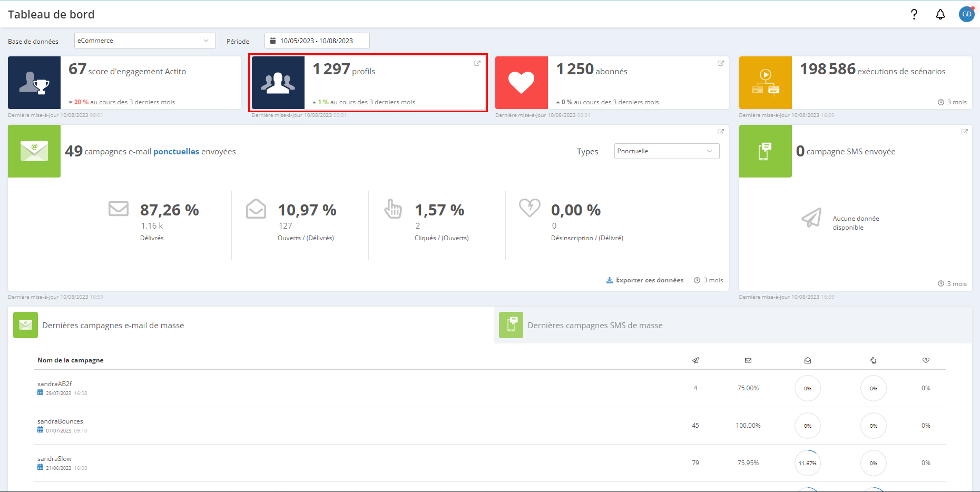Image resolution: width=980 pixels, height=492 pixels.
Task: Click sandraBounces click rate 0% gauge
Action: pyautogui.click(x=874, y=426)
